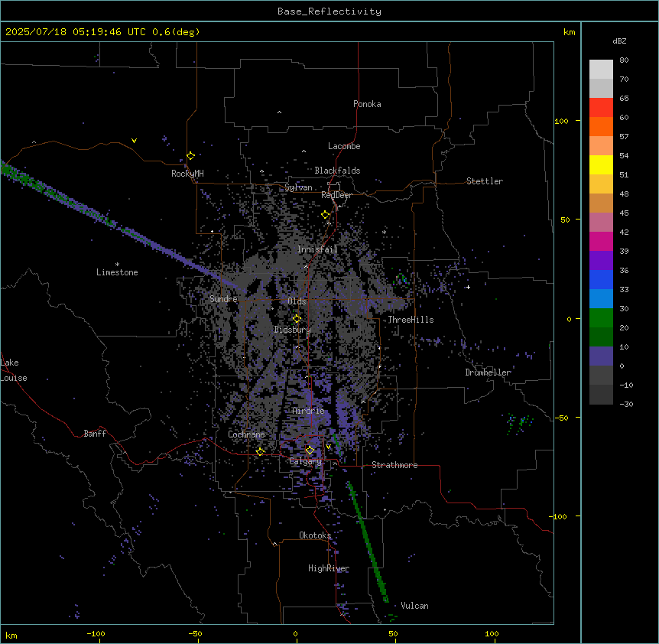
Task: Click the asterisk marker above Limestone label
Action: point(117,265)
